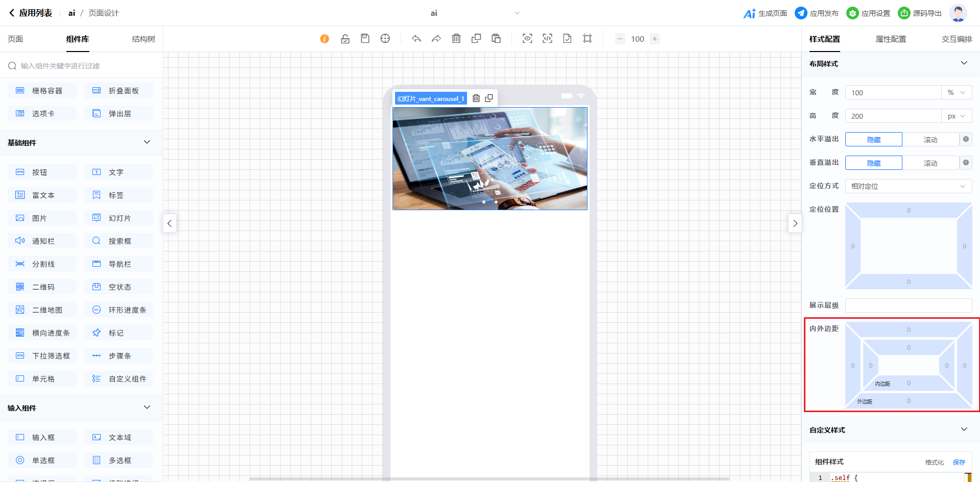Open the code view icon in toolbar

[547, 39]
